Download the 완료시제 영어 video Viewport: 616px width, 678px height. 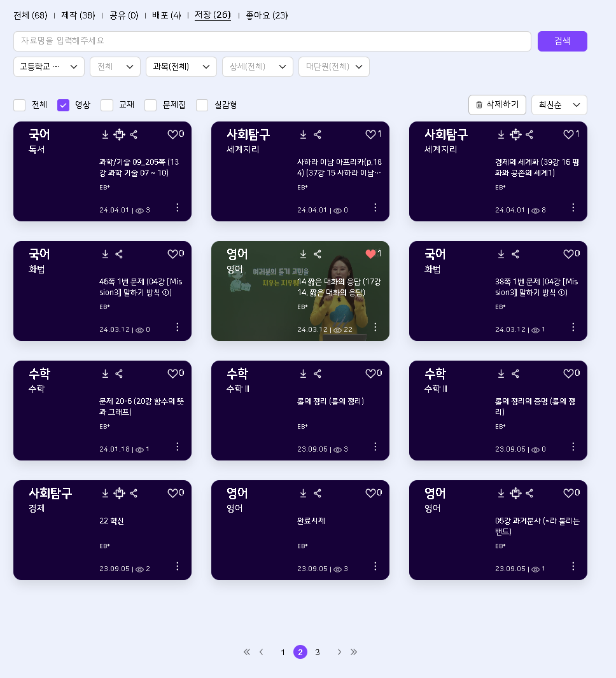coord(304,493)
